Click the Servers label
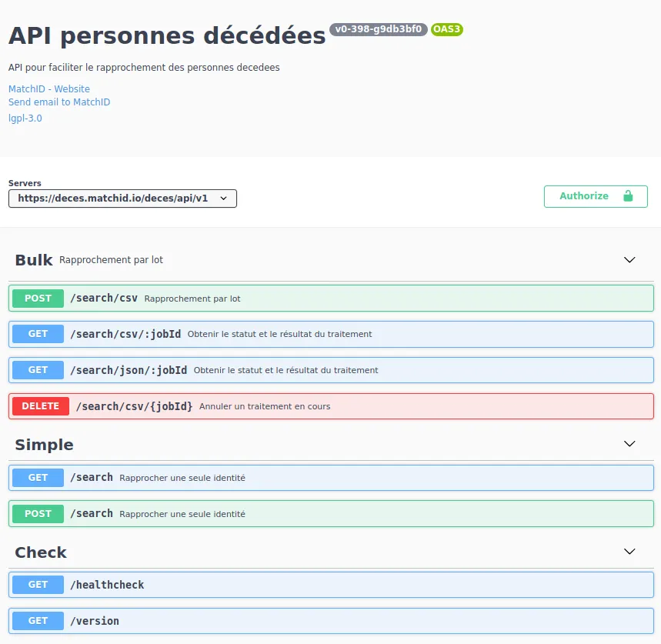This screenshot has height=644, width=661. tap(25, 183)
